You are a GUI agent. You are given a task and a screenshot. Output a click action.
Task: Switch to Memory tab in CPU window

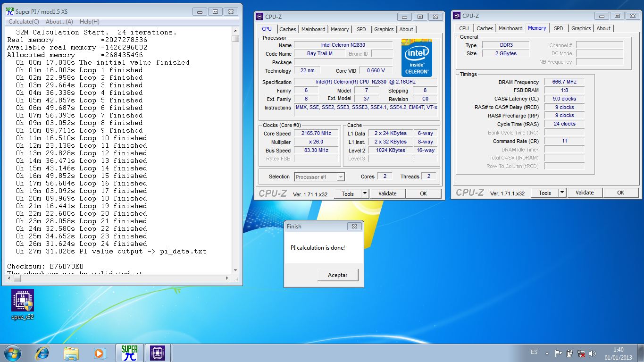click(x=340, y=29)
